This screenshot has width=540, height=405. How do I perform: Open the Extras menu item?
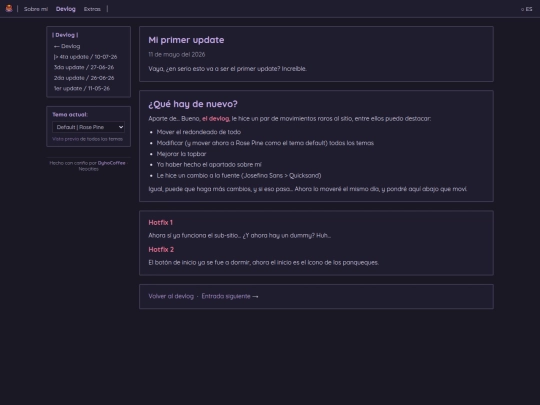[x=92, y=9]
